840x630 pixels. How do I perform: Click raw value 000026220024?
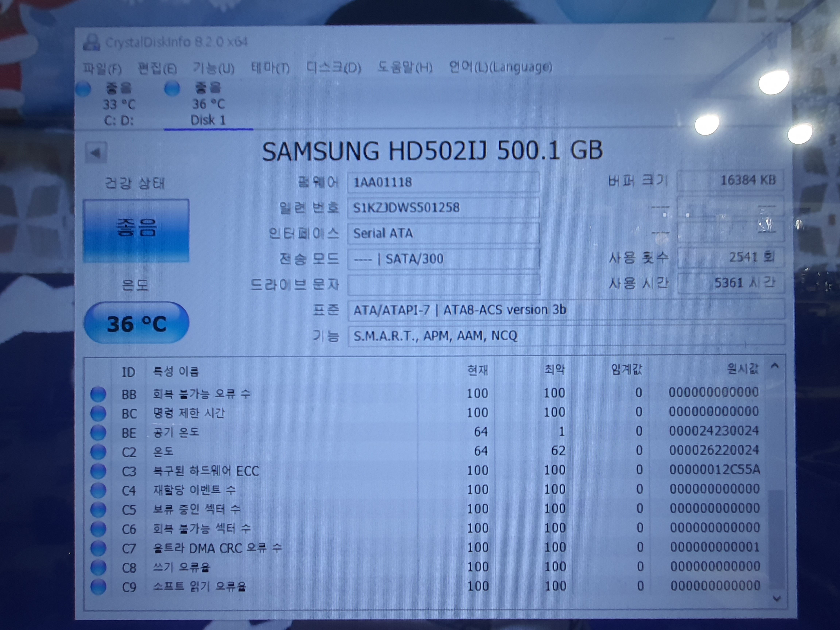tap(714, 450)
